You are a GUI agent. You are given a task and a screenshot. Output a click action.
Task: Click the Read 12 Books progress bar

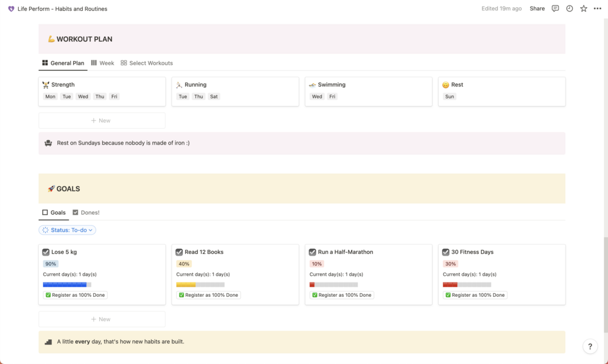(x=200, y=285)
